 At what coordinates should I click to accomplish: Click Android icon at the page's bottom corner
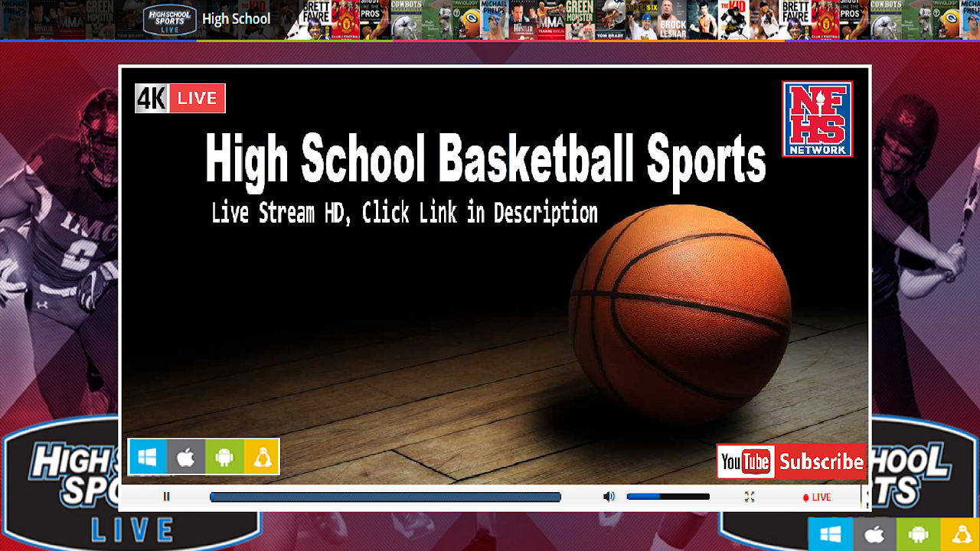pyautogui.click(x=918, y=534)
